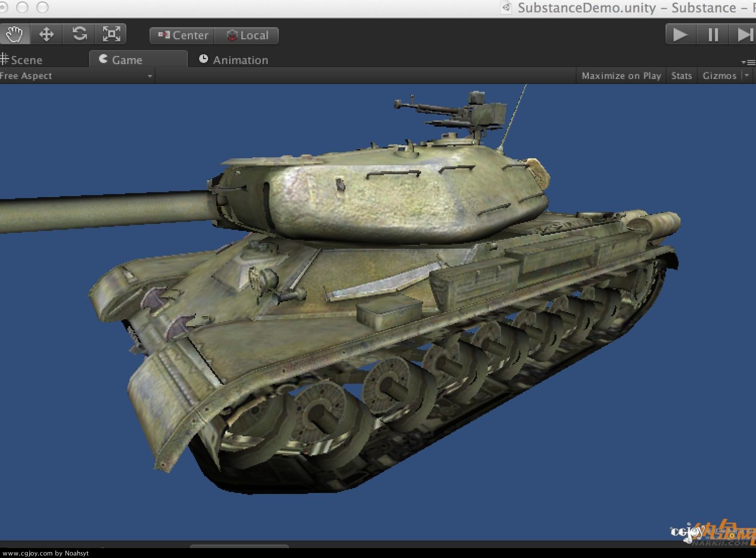Toggle Maximize on Play

click(621, 76)
